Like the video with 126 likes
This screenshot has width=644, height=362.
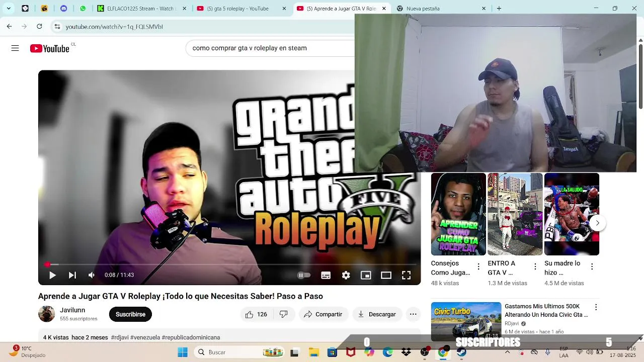256,314
